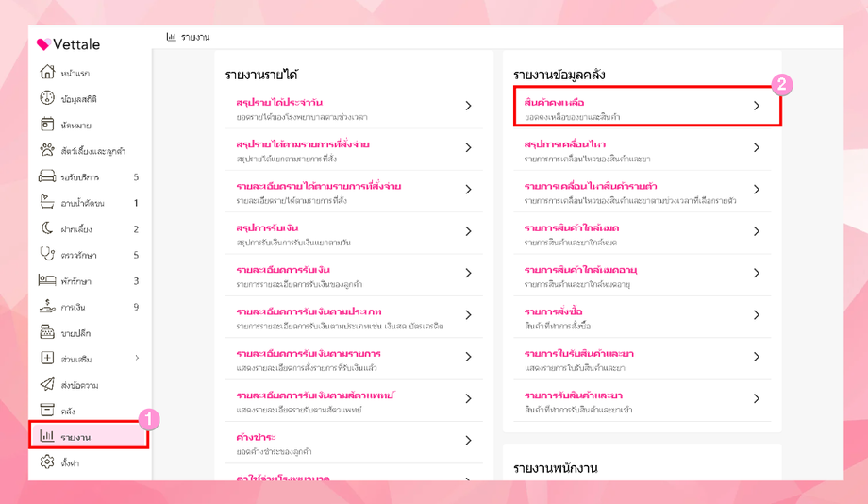This screenshot has width=868, height=504.
Task: Click the Vettale logo
Action: pos(69,44)
